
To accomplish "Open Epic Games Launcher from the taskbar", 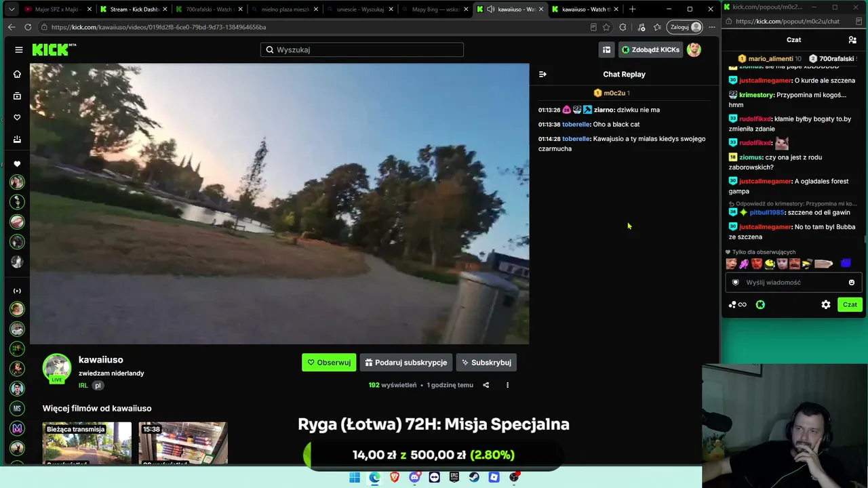I will pos(454,477).
